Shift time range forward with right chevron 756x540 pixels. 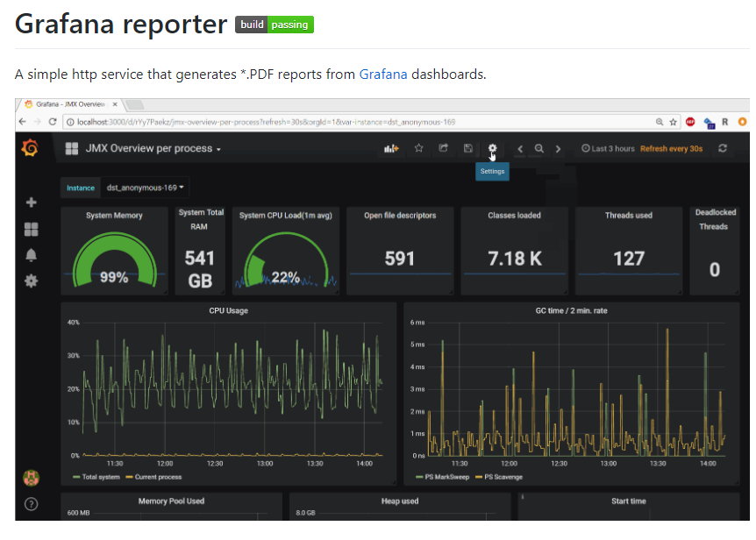tap(559, 149)
